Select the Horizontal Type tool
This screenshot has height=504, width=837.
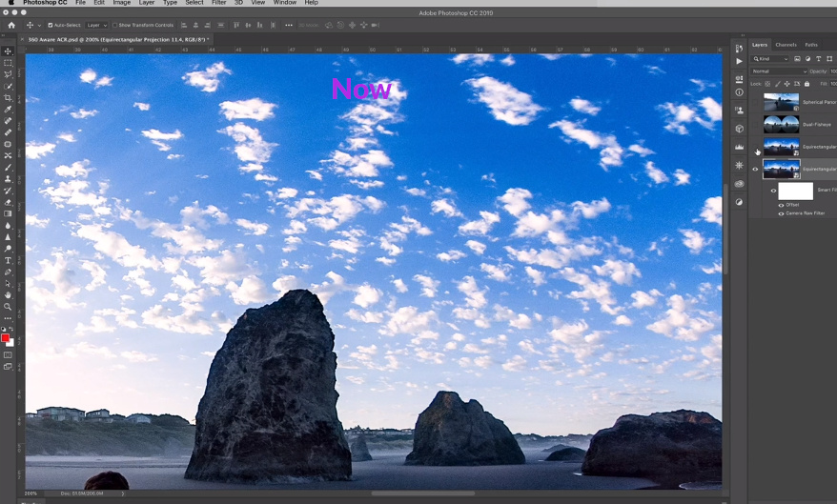coord(8,260)
